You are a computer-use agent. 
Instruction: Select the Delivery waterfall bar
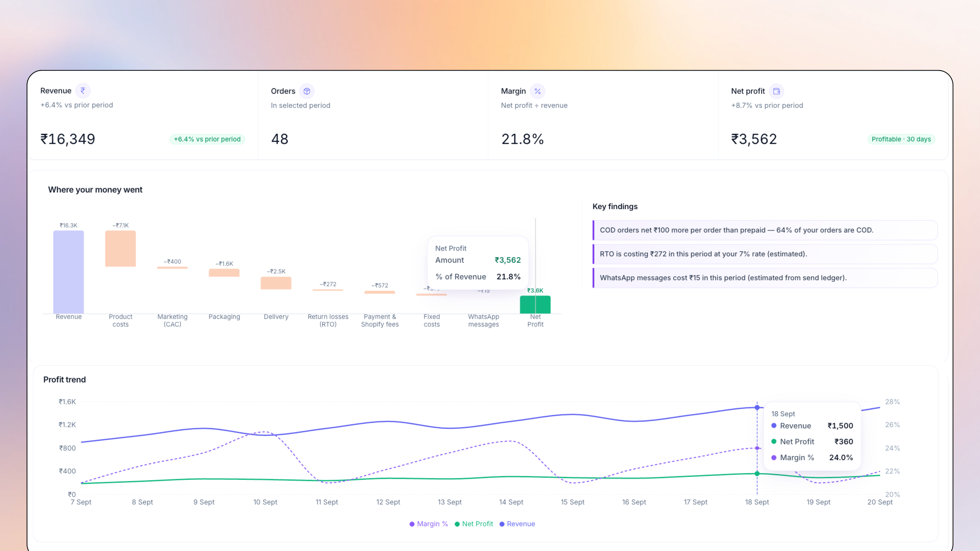276,283
